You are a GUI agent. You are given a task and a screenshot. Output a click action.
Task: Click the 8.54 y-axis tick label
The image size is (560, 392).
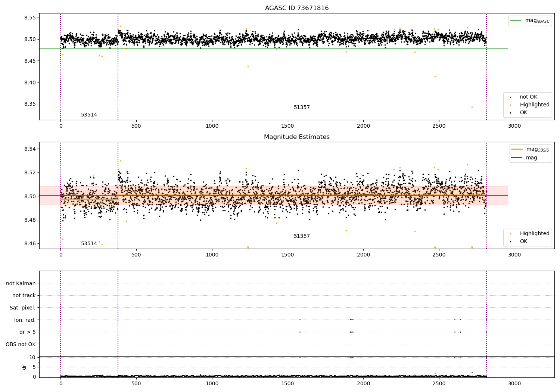click(x=29, y=149)
